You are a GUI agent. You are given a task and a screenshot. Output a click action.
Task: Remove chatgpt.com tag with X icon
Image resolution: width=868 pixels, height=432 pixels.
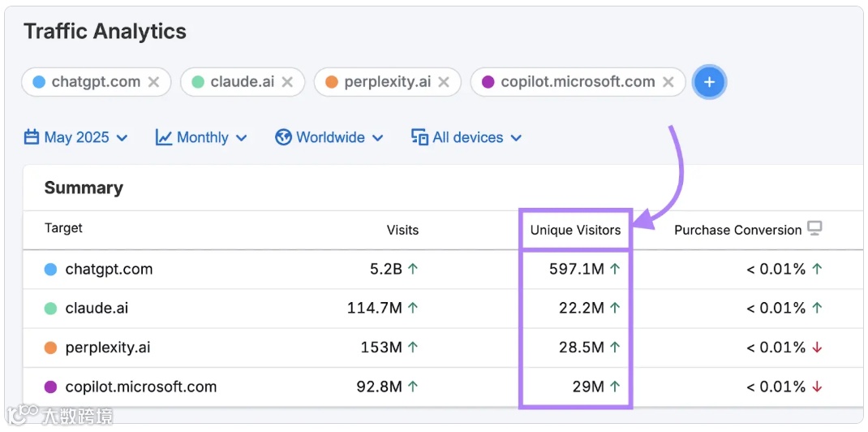(x=153, y=82)
